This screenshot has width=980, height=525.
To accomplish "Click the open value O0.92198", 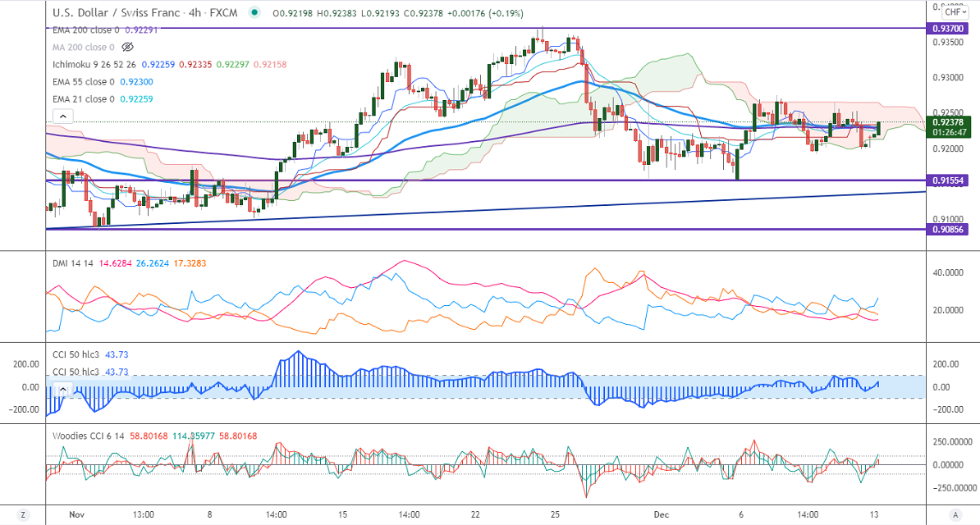I will 291,13.
